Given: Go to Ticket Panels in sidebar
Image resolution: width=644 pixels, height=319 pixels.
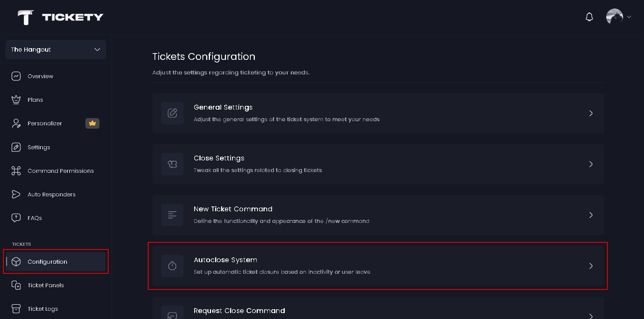Looking at the screenshot, I should 46,285.
